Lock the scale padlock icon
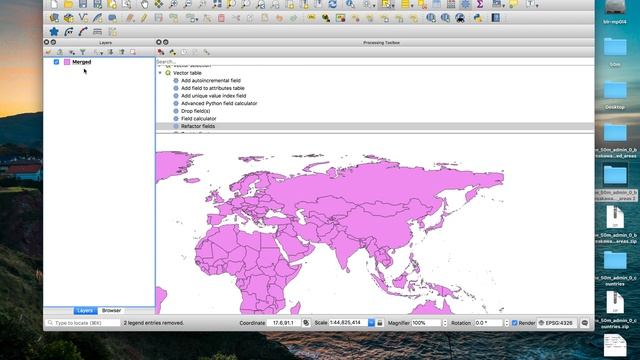 (x=380, y=323)
